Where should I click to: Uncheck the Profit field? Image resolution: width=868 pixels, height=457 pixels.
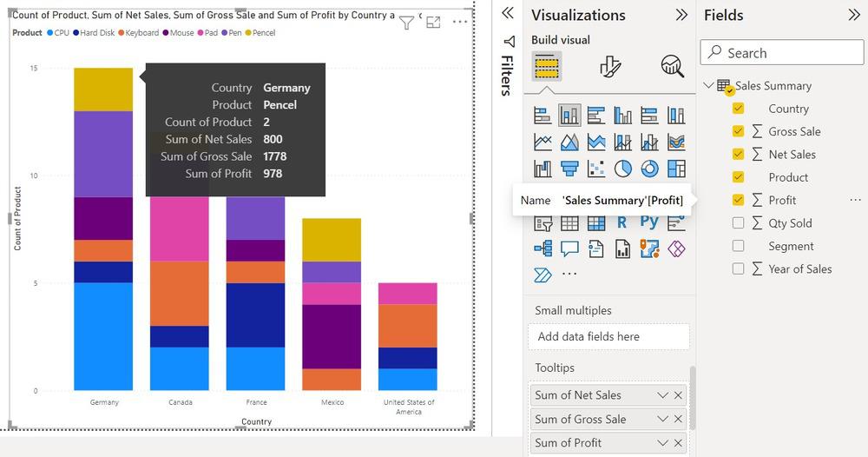(738, 200)
